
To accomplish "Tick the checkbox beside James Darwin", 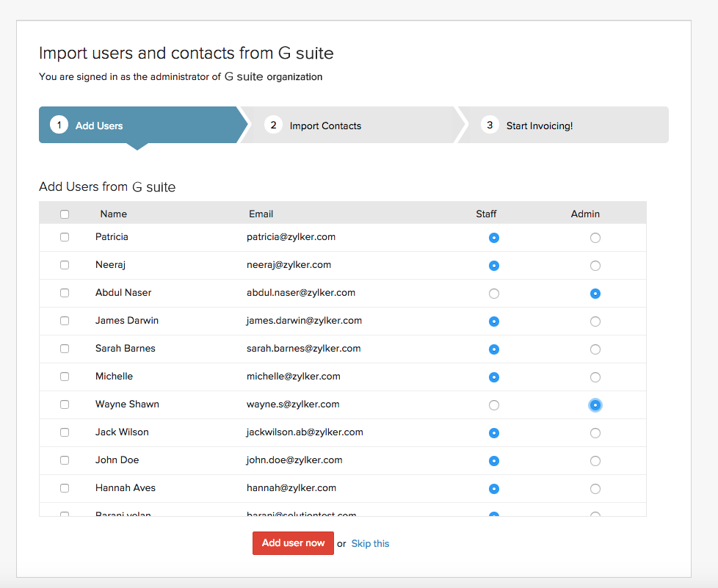I will point(65,321).
